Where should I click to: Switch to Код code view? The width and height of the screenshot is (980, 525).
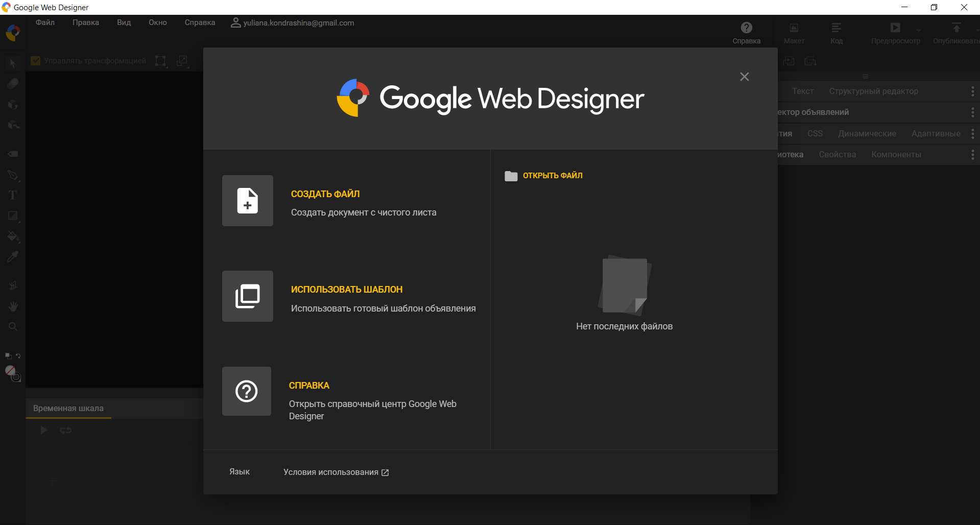pos(836,33)
